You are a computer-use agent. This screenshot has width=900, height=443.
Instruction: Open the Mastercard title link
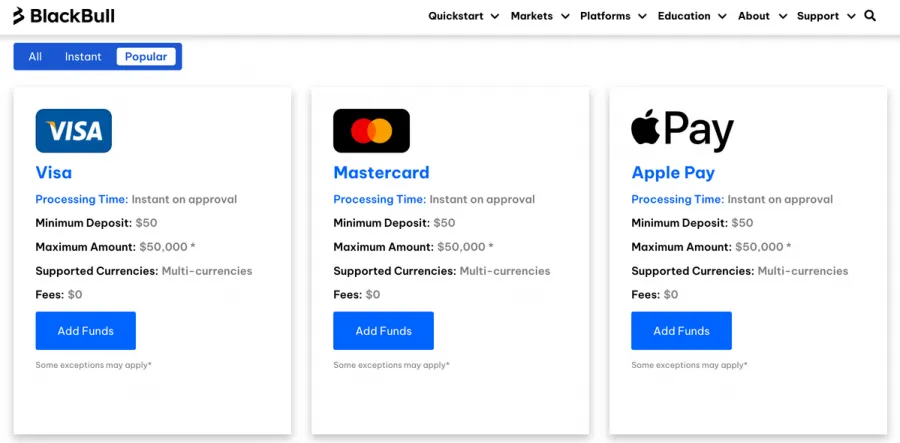pos(381,173)
